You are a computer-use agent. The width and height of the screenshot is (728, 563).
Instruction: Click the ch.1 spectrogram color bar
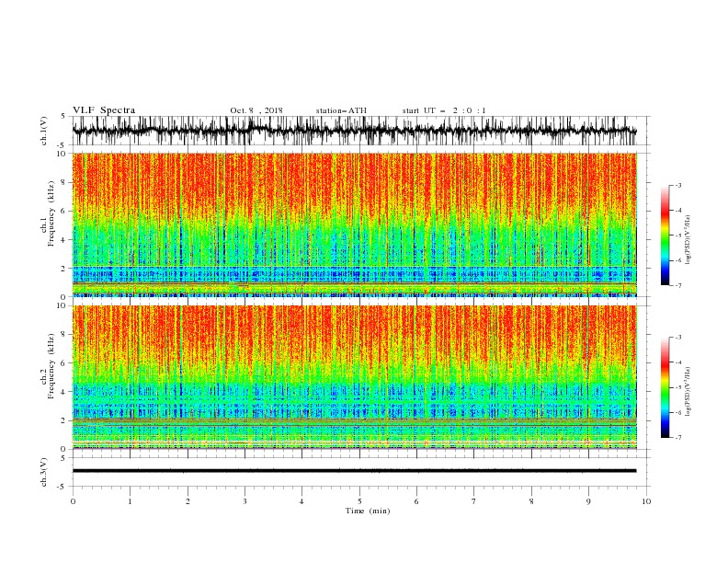coord(665,236)
